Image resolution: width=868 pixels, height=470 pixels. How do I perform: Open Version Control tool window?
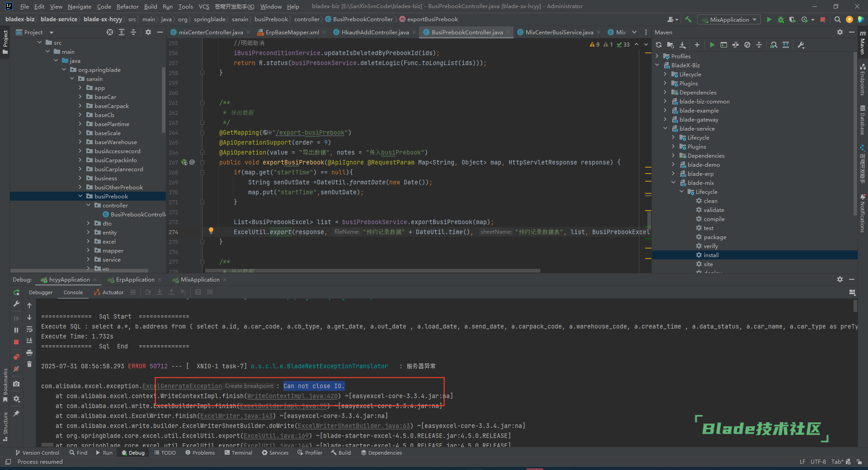(x=37, y=453)
